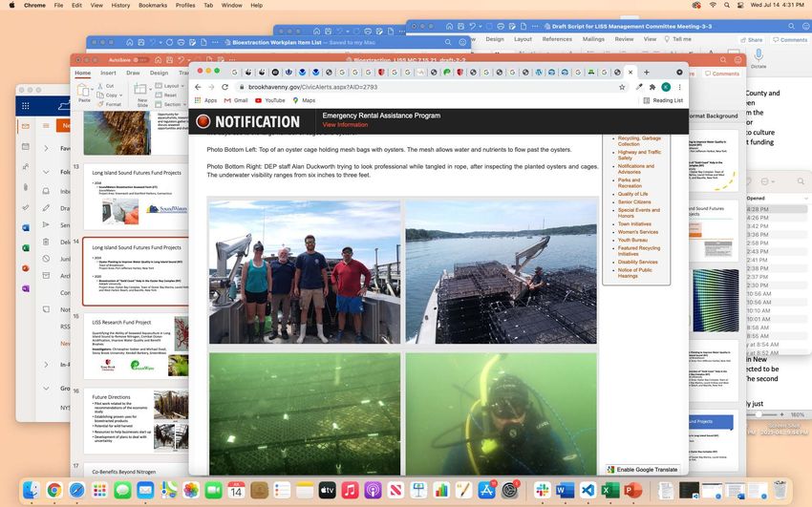Open the YouTube bookmark
Viewport: 812px width, 507px height.
tap(269, 100)
